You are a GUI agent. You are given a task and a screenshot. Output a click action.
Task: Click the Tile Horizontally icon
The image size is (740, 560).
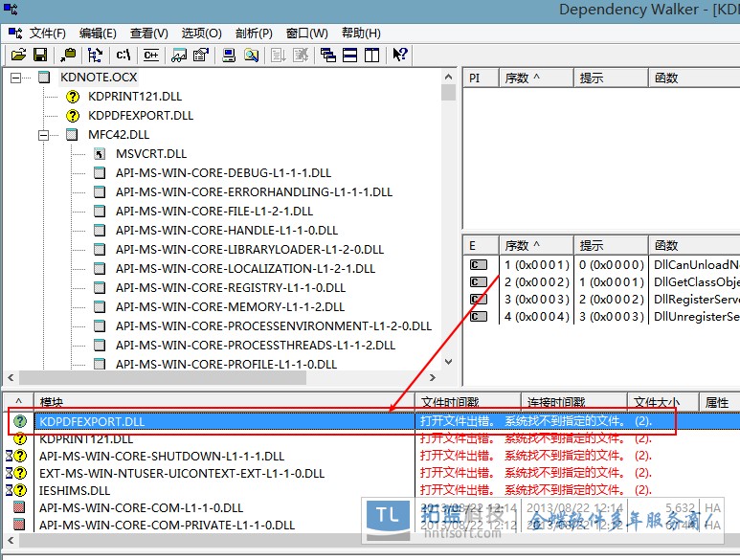coord(349,55)
